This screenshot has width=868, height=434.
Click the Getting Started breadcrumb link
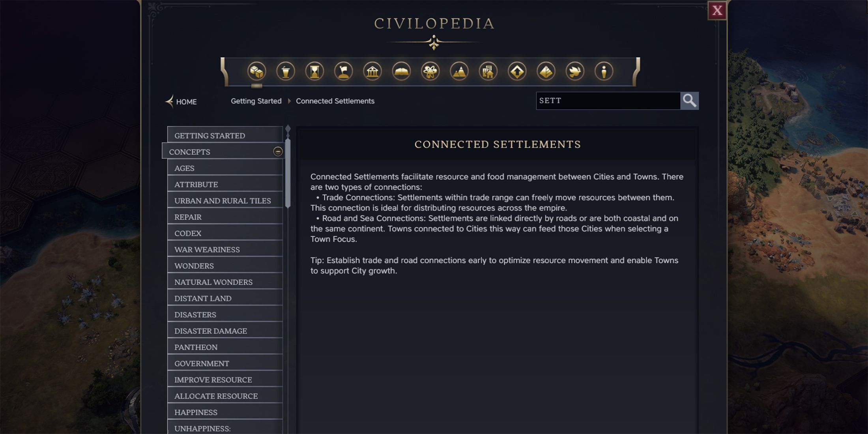point(256,101)
